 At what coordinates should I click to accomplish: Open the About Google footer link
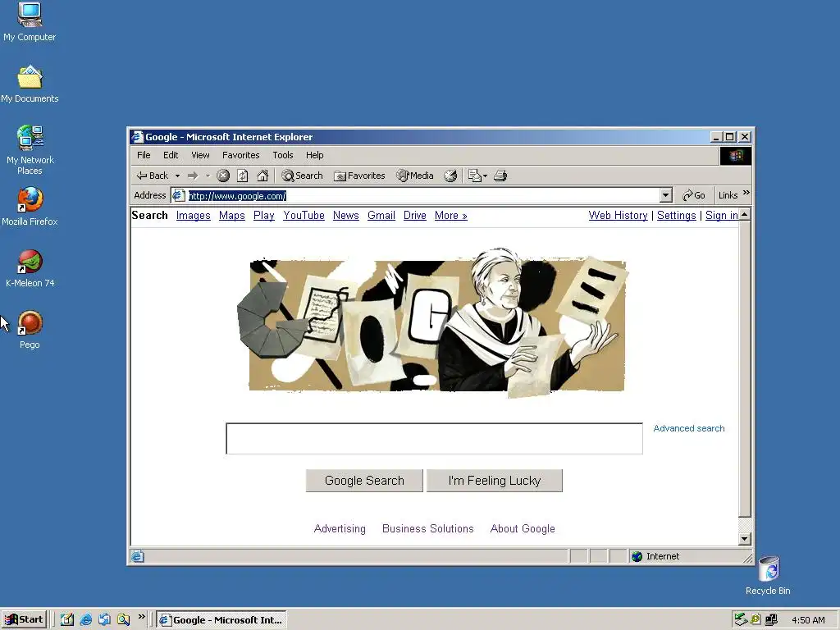pyautogui.click(x=523, y=529)
